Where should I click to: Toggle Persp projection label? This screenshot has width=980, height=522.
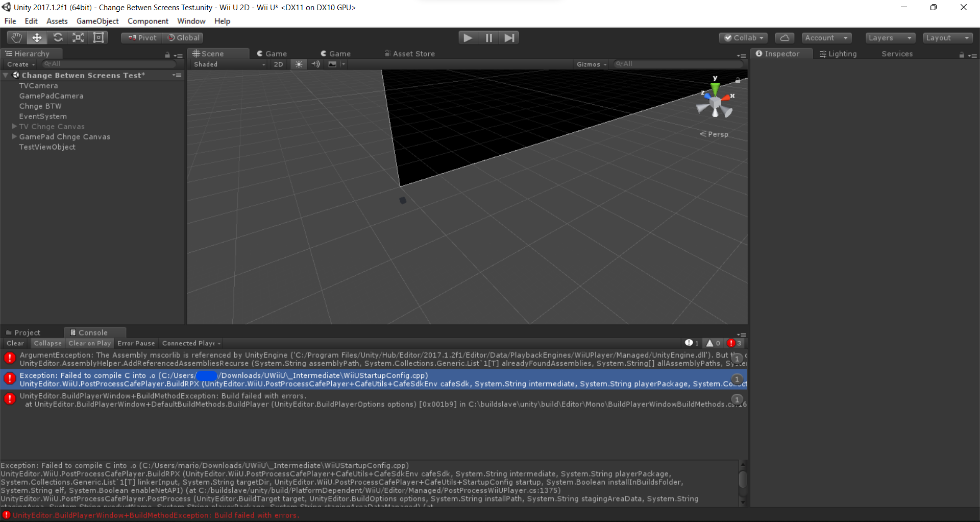[714, 134]
